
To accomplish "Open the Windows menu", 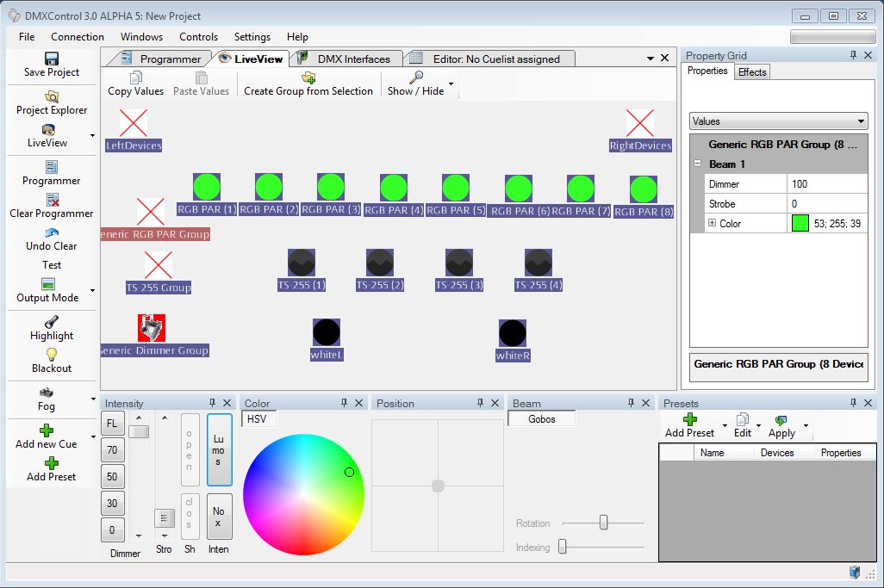I will click(141, 37).
